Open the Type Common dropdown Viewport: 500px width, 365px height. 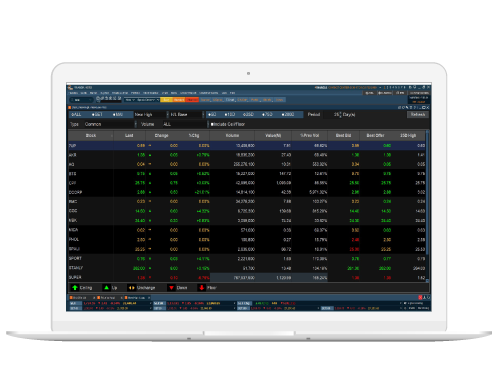click(x=110, y=124)
